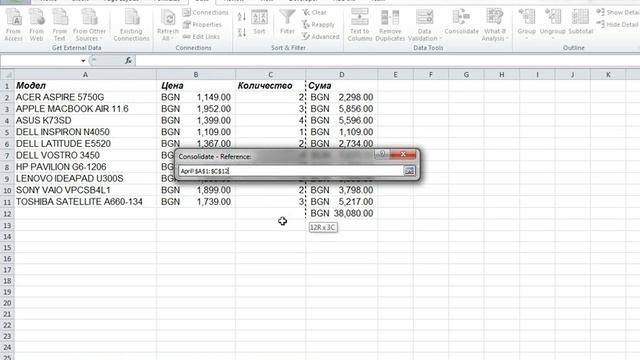Image resolution: width=640 pixels, height=360 pixels.
Task: Sort descending Z to A
Action: pos(242,32)
